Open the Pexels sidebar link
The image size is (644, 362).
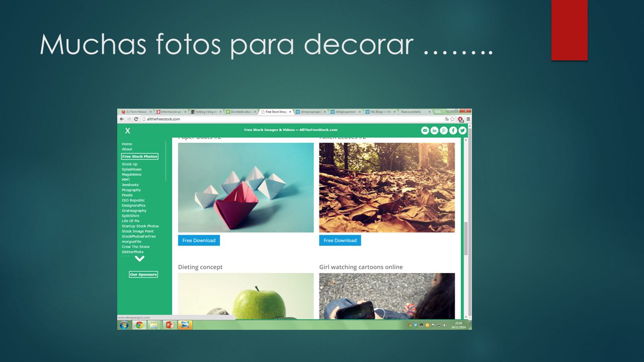[x=127, y=195]
